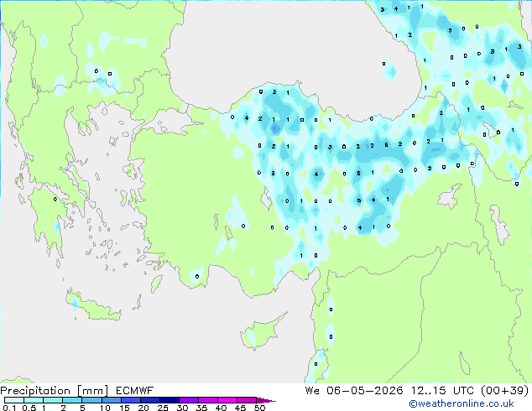Click the '0.5' legend scale label
The image size is (532, 411).
click(x=29, y=408)
